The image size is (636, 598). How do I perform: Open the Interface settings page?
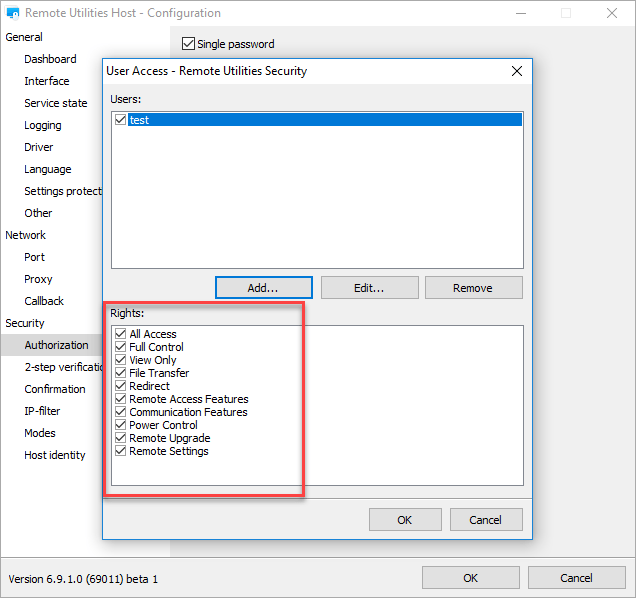pyautogui.click(x=47, y=81)
